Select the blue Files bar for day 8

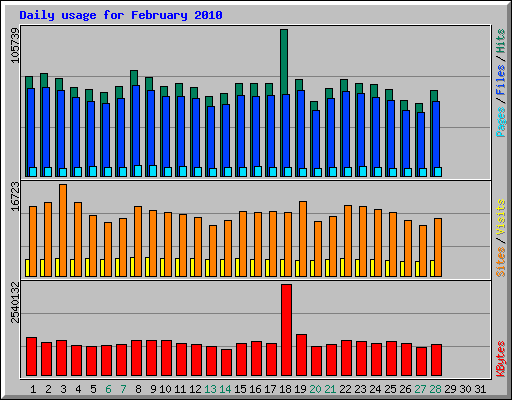pyautogui.click(x=136, y=125)
